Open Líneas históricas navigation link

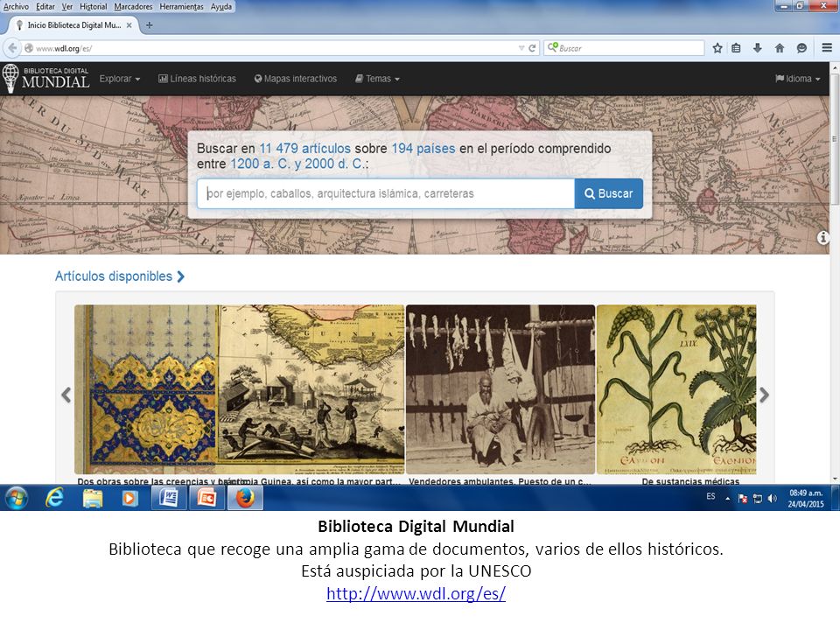coord(197,79)
